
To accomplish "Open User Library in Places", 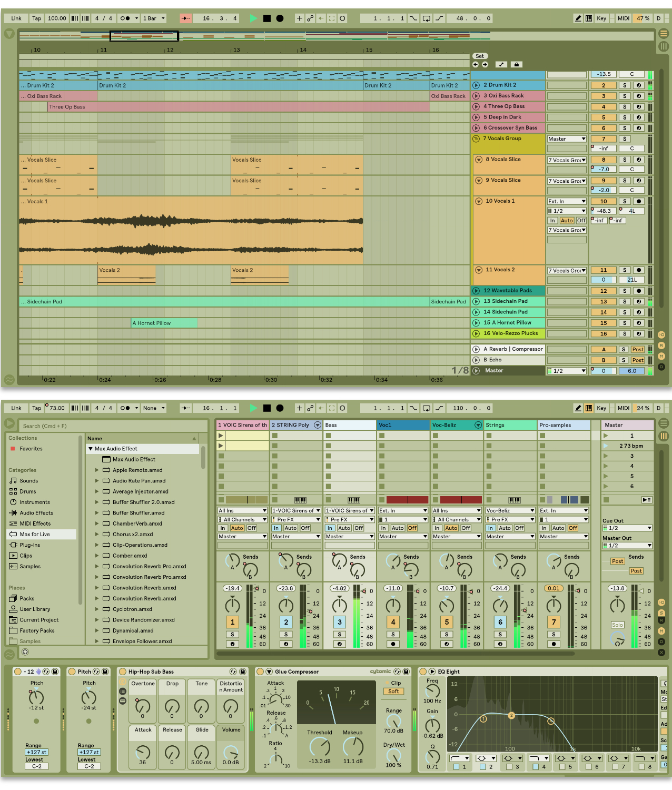I will point(35,609).
